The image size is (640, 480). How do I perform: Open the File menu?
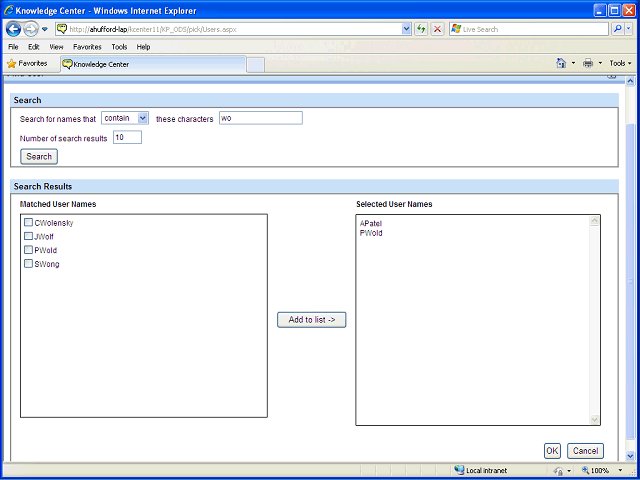[13, 47]
